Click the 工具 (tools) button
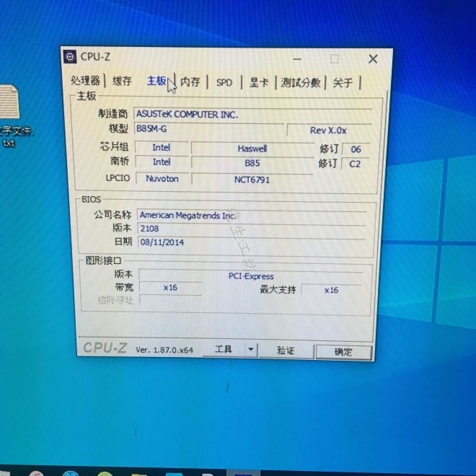The height and width of the screenshot is (476, 476). pos(224,349)
